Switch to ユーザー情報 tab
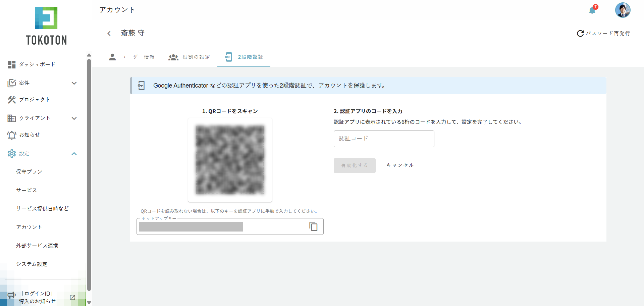 [x=132, y=57]
